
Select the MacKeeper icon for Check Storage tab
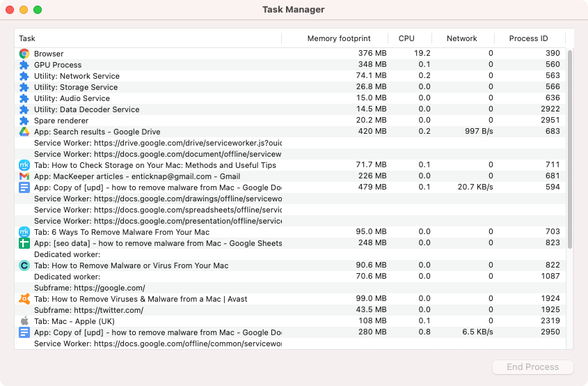coord(24,165)
